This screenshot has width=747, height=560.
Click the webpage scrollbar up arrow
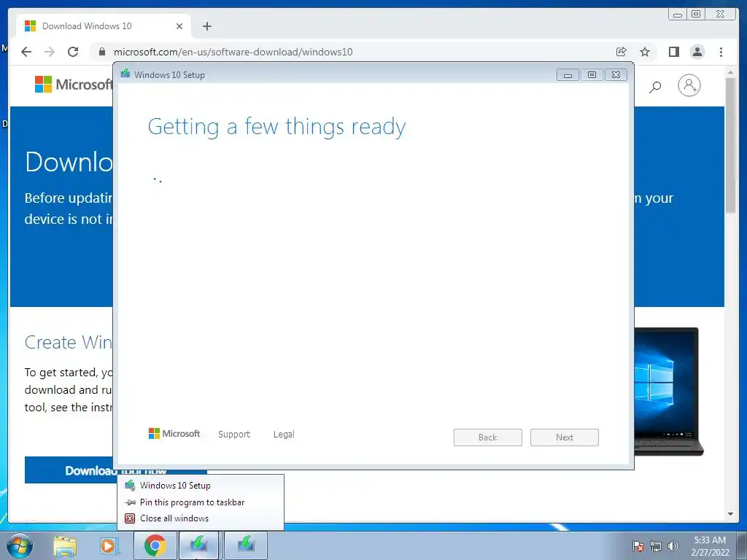pos(730,72)
